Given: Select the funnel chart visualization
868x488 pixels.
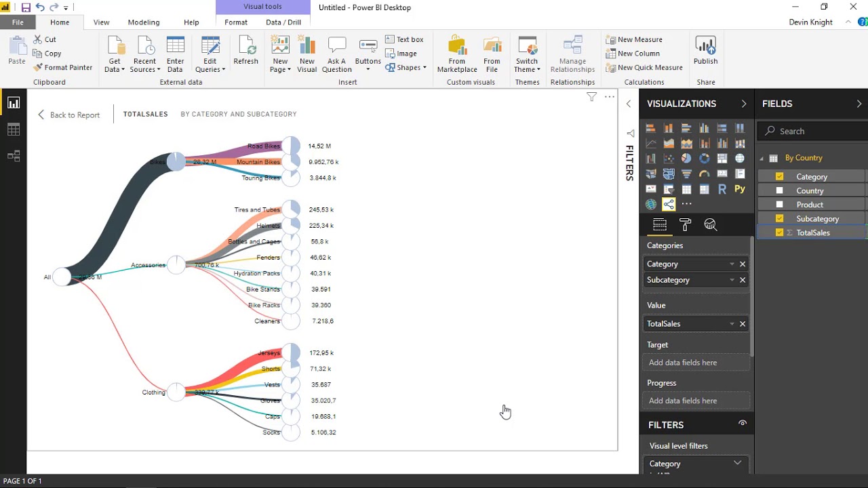Looking at the screenshot, I should 686,174.
